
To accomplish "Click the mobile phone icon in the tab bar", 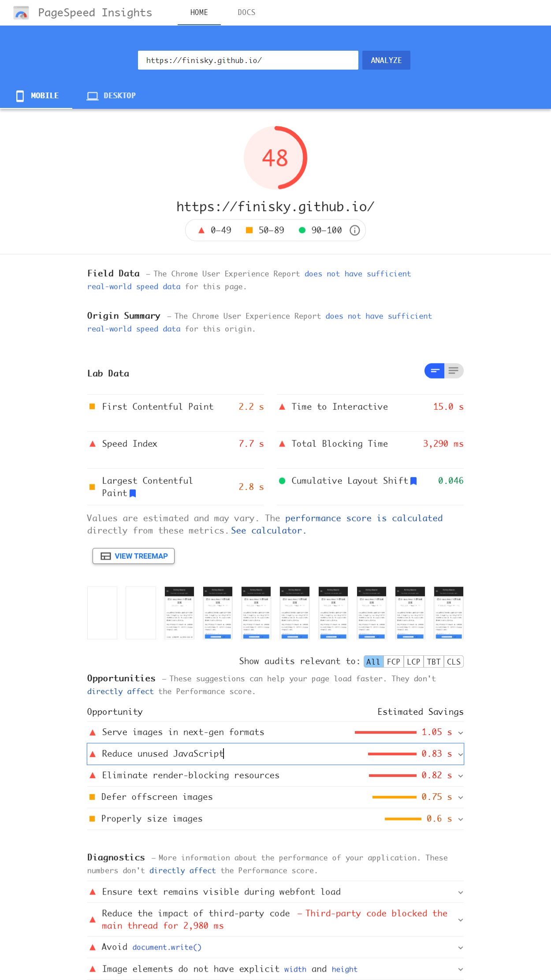I will (x=20, y=96).
